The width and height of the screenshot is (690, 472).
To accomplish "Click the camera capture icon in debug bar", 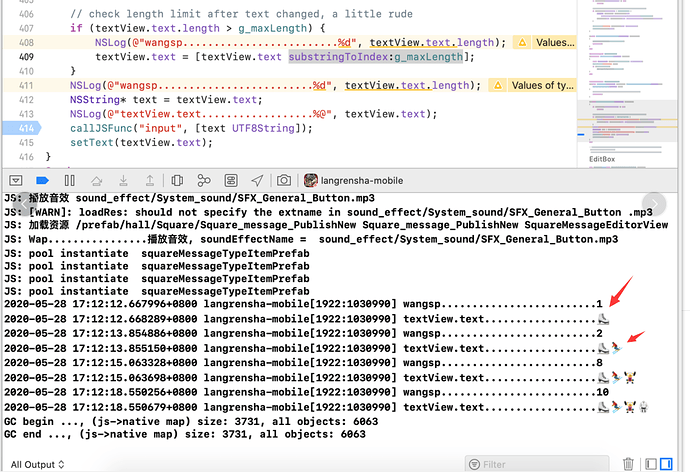I will 284,180.
